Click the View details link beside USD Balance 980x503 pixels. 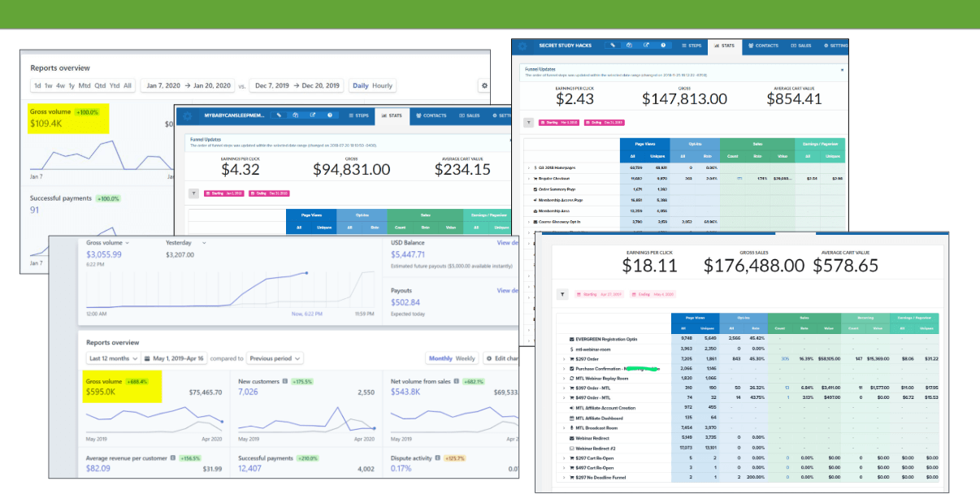coord(508,242)
